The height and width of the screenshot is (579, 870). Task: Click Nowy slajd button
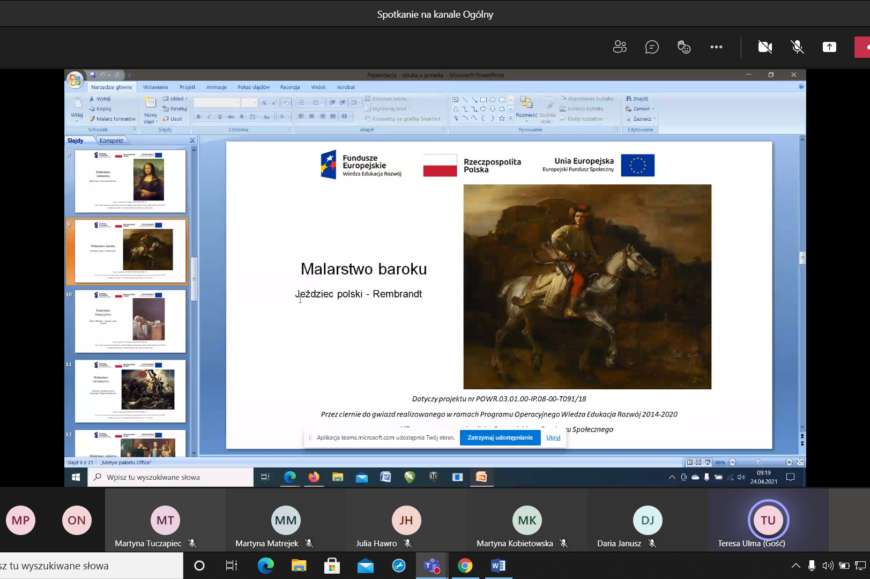(150, 110)
